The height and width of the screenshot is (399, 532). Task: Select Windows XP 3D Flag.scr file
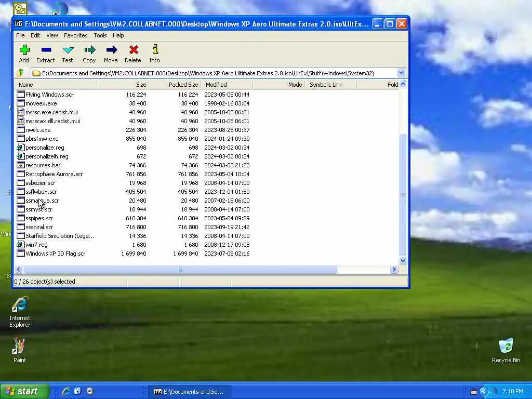click(x=55, y=253)
